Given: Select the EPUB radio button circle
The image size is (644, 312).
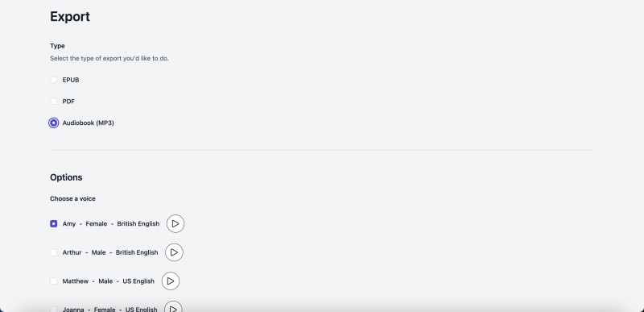Looking at the screenshot, I should [x=53, y=80].
